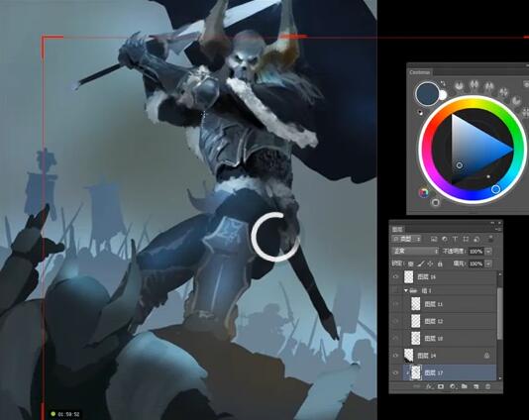This screenshot has height=420, width=529.
Task: Hide the selected layer 图层 17
Action: tap(395, 372)
